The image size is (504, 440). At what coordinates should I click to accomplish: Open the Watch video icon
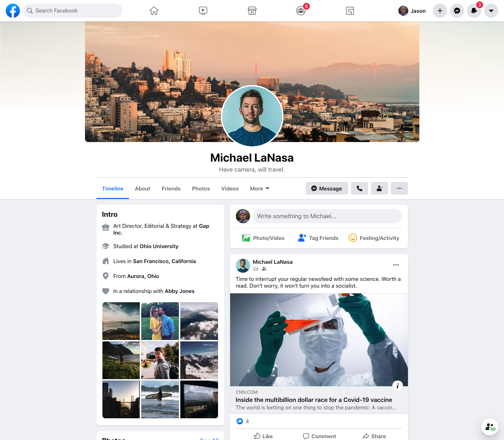point(203,11)
